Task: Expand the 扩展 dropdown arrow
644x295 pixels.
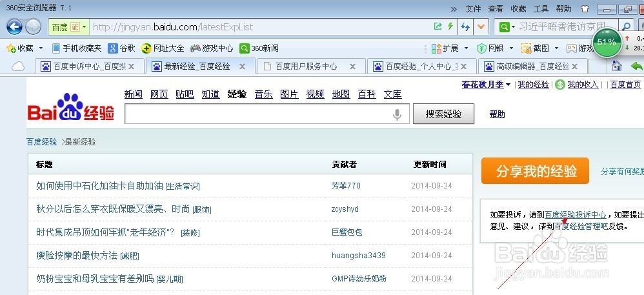Action: pyautogui.click(x=466, y=48)
